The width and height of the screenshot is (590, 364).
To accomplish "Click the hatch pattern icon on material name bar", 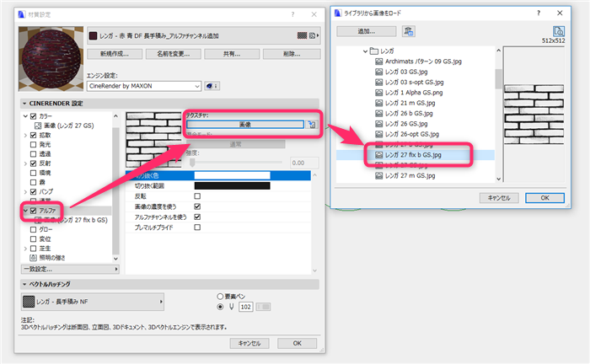I will click(x=302, y=35).
